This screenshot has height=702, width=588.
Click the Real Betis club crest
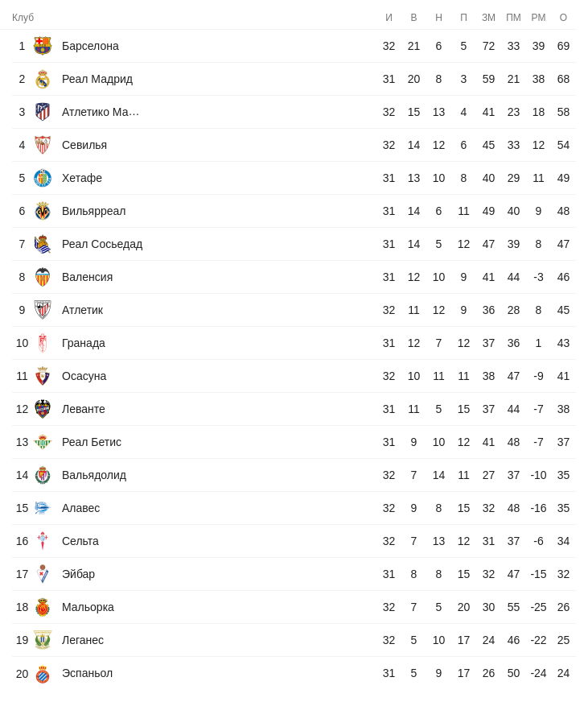click(43, 442)
